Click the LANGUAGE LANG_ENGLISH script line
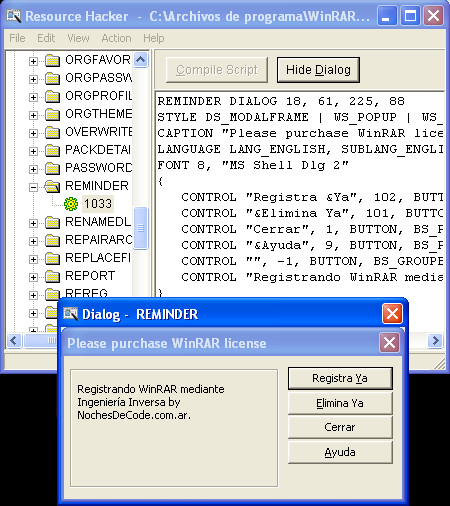450x506 pixels. pos(300,149)
